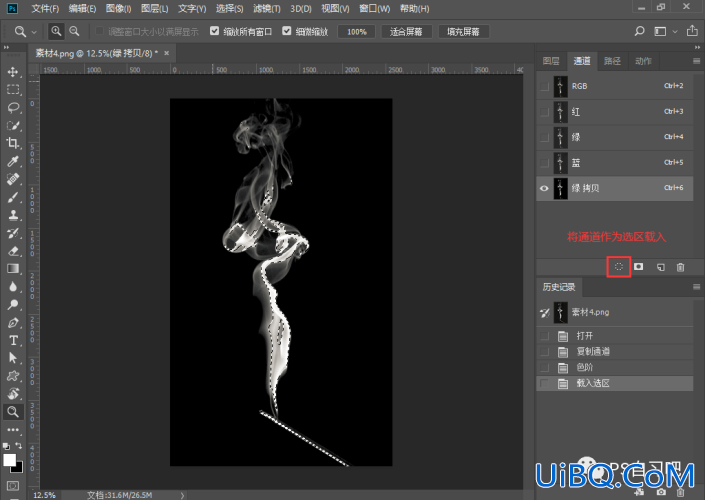Select the Hand tool
This screenshot has width=705, height=500.
13,394
